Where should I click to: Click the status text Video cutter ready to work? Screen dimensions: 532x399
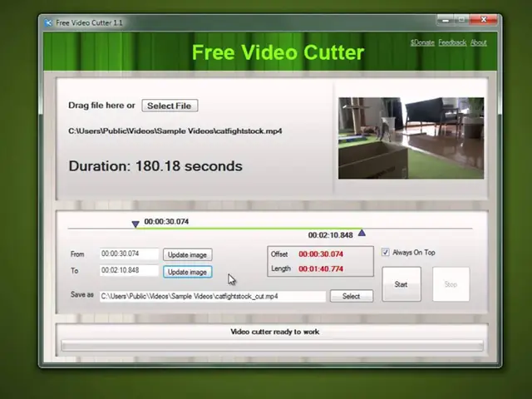click(x=275, y=332)
